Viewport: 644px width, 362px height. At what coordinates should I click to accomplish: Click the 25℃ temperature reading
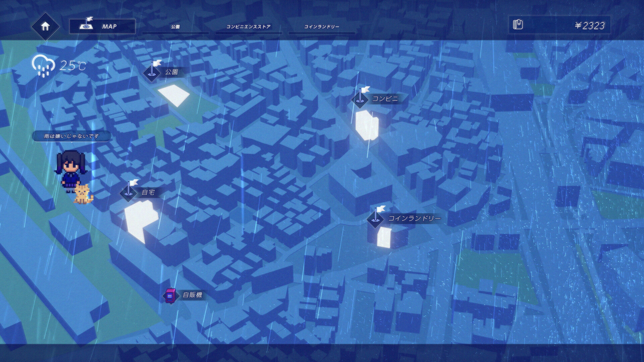[x=71, y=66]
